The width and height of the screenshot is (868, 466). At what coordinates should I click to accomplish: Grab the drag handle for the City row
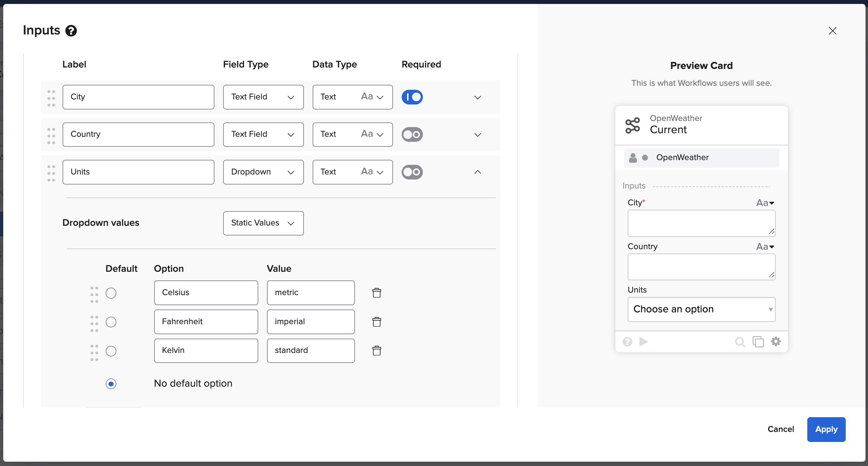point(51,98)
